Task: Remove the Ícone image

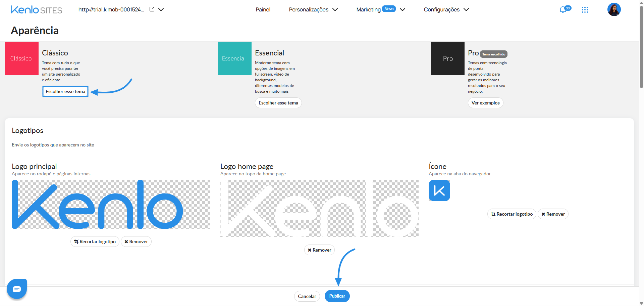Action: pyautogui.click(x=553, y=214)
